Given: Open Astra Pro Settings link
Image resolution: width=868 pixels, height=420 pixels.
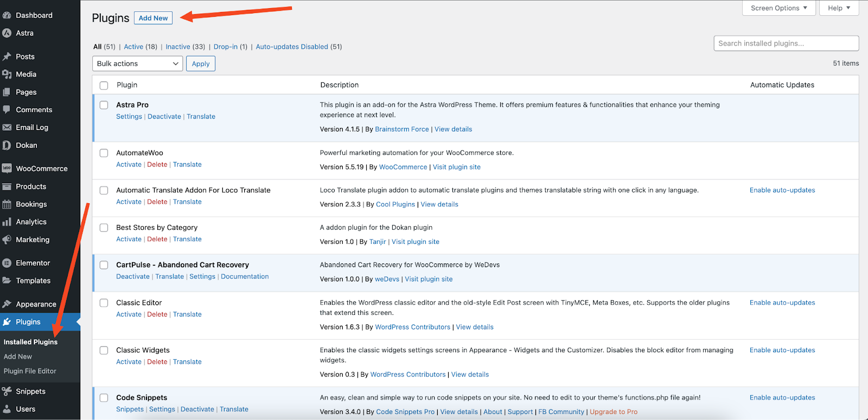Looking at the screenshot, I should coord(129,117).
